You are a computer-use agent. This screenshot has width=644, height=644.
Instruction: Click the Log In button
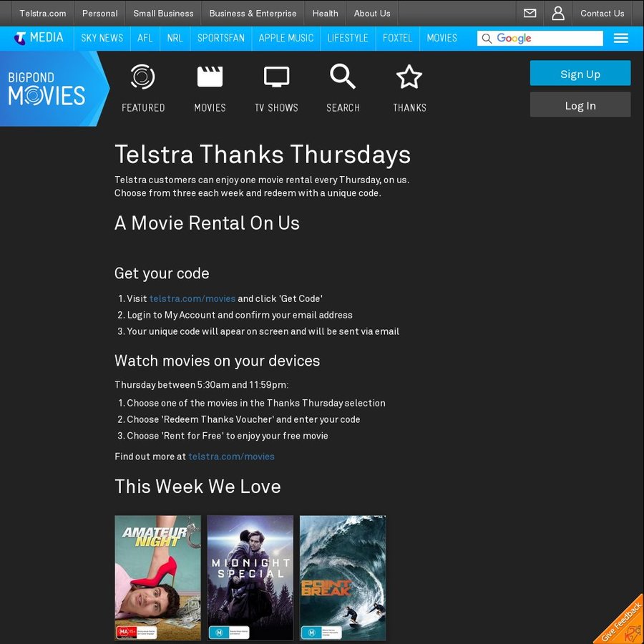tap(580, 104)
